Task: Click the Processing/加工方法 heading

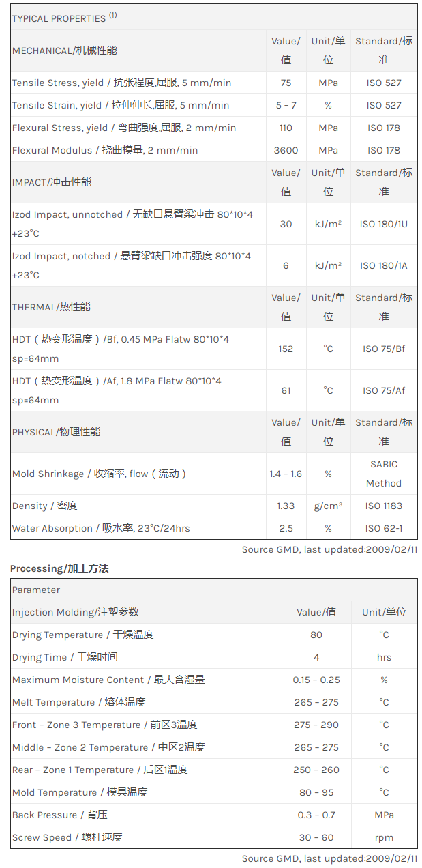Action: (59, 568)
